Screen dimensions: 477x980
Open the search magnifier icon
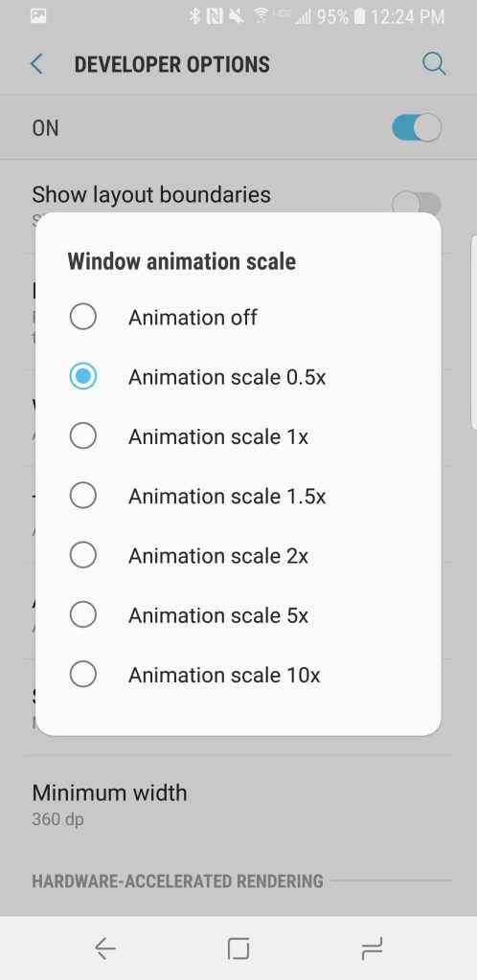point(434,64)
